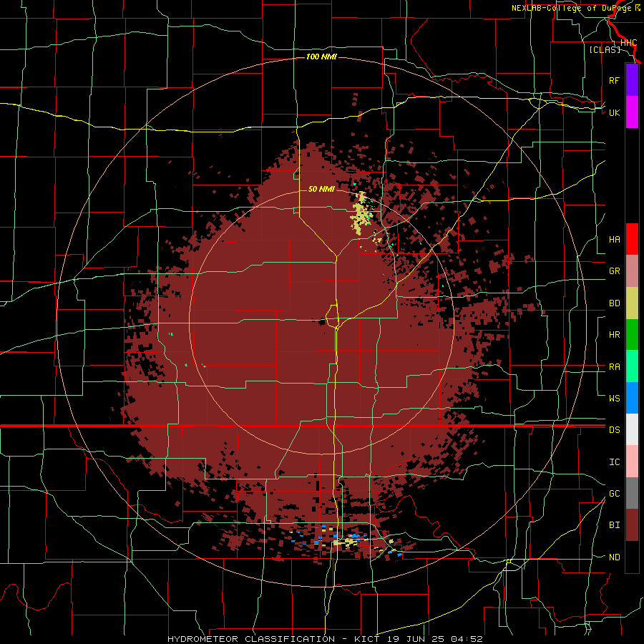Click the BI dark red swatch
644x644 pixels.
[632, 525]
